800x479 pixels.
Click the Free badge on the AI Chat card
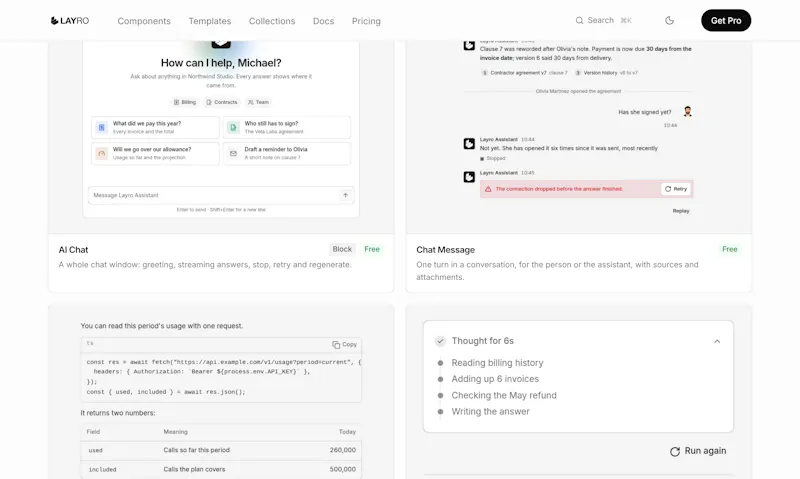tap(372, 249)
